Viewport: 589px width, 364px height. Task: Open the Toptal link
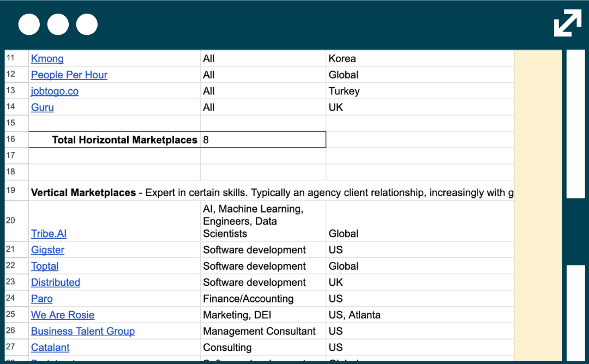point(45,266)
